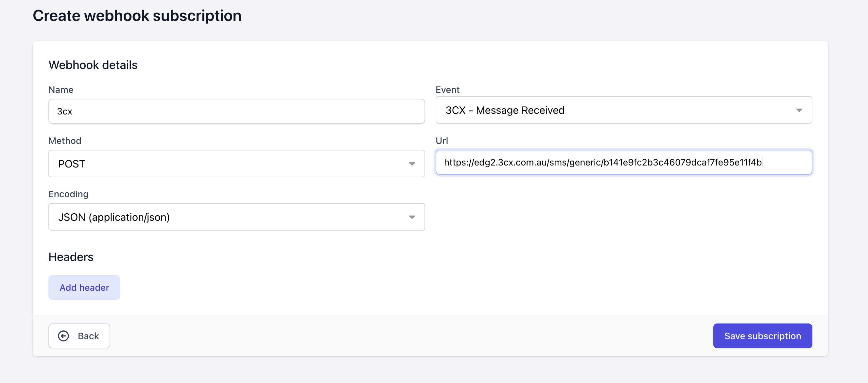Click the Create webhook subscription page title
This screenshot has height=383, width=868.
coord(137,16)
